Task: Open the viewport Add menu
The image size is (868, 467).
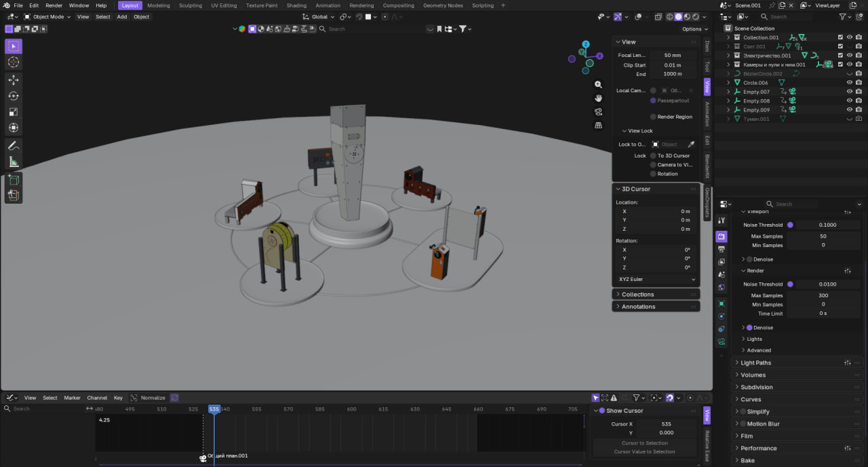Action: (x=122, y=17)
